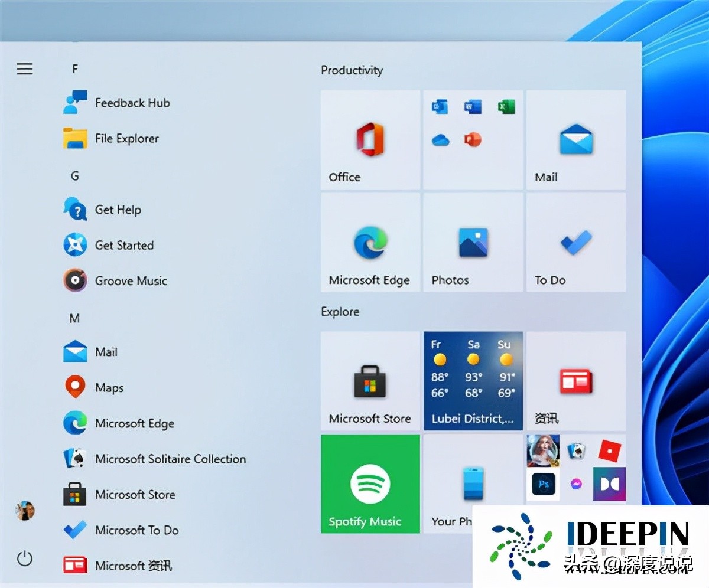This screenshot has width=709, height=588.
Task: Launch File Explorer from the app list
Action: coord(111,139)
